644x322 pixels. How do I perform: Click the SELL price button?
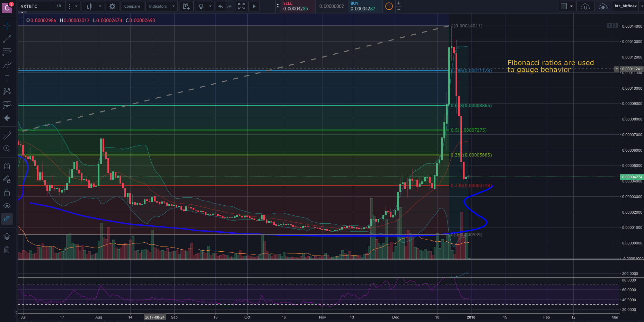point(299,6)
